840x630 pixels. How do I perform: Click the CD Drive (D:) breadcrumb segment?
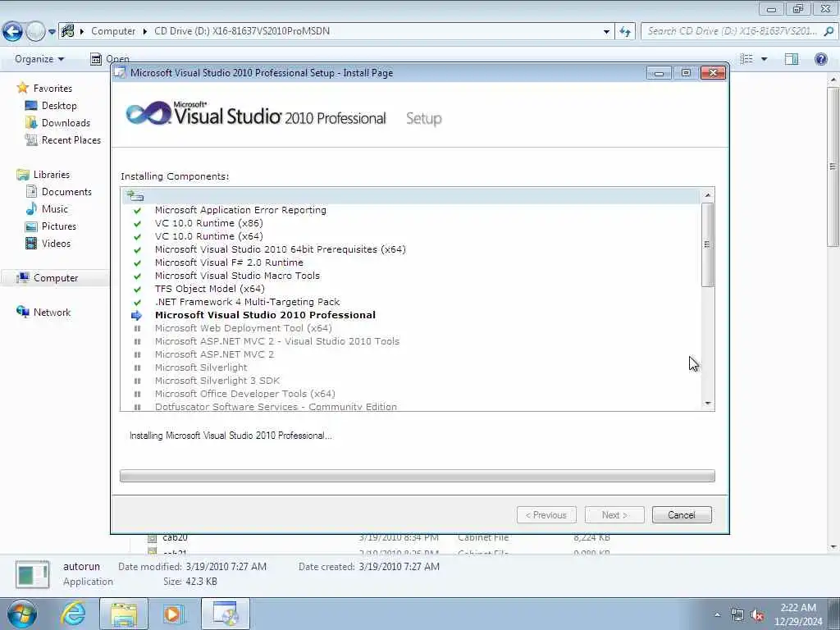[x=242, y=31]
